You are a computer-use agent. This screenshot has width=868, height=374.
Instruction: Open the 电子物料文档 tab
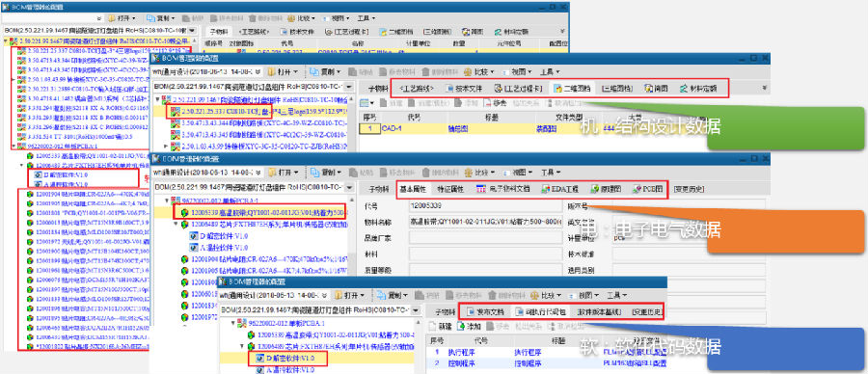(x=502, y=189)
